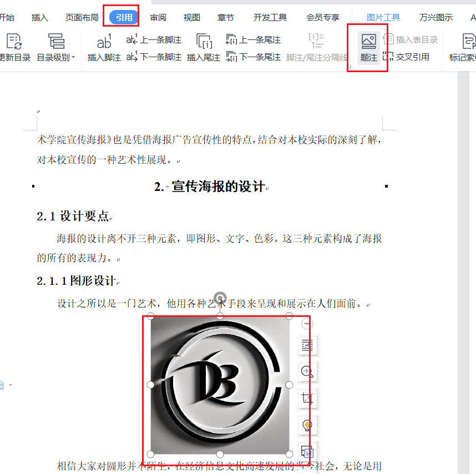Open the 审阅 Review ribbon tab
Screen dimensions: 476x474
pyautogui.click(x=158, y=17)
